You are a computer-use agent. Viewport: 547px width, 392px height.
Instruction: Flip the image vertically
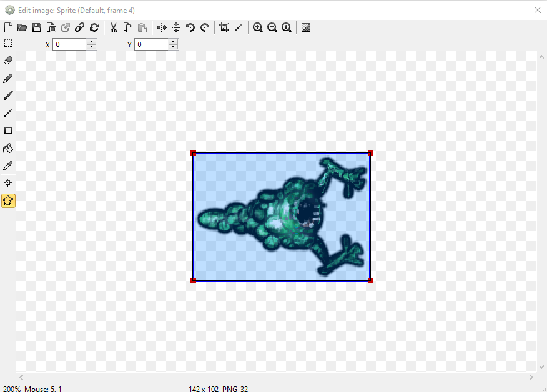pos(176,27)
